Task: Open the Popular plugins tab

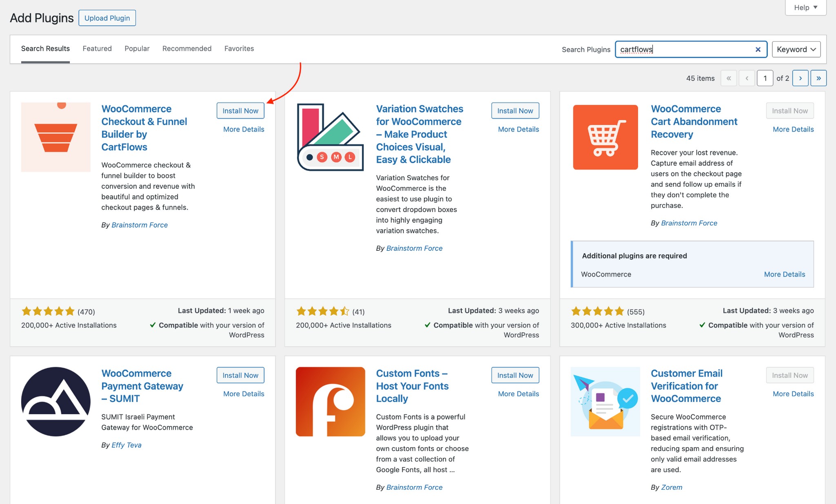Action: point(137,49)
